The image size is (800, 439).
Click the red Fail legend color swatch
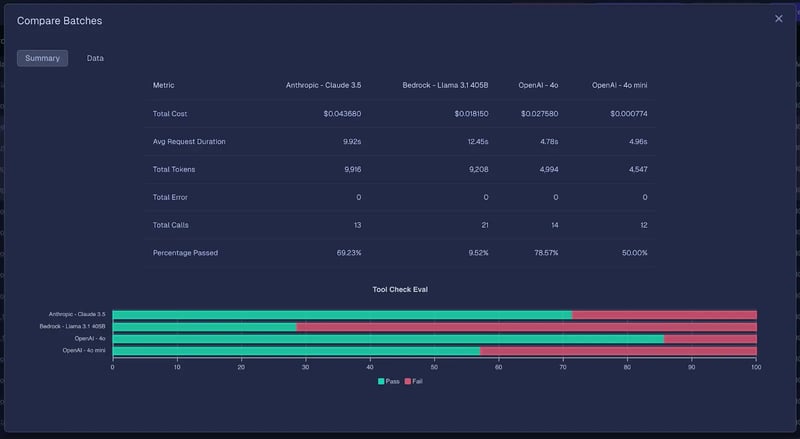pos(407,382)
